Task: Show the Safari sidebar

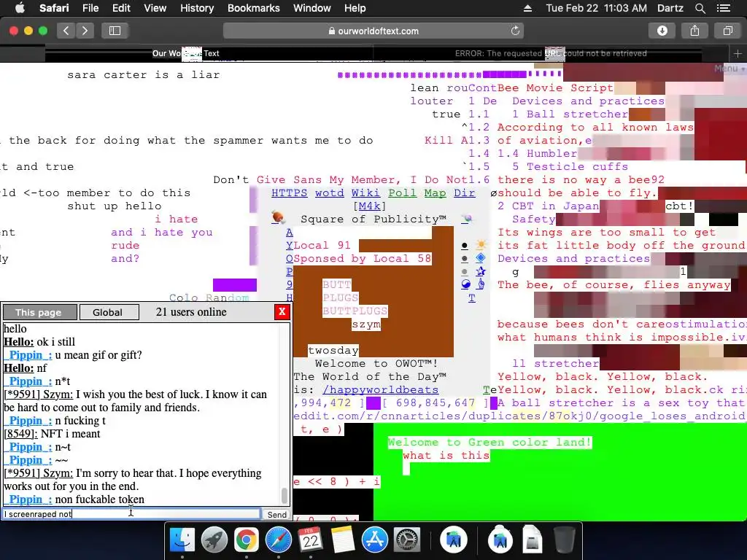Action: 115,31
